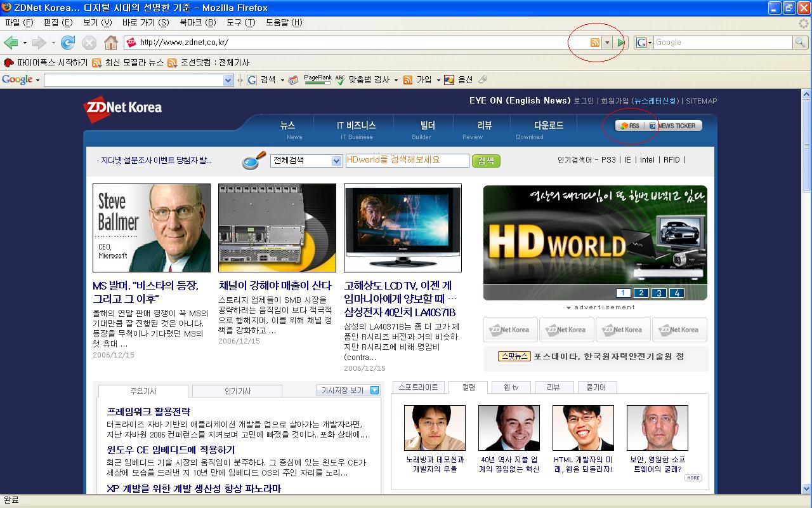The image size is (812, 508).
Task: Open the 편집 (E) menu
Action: coord(58,23)
